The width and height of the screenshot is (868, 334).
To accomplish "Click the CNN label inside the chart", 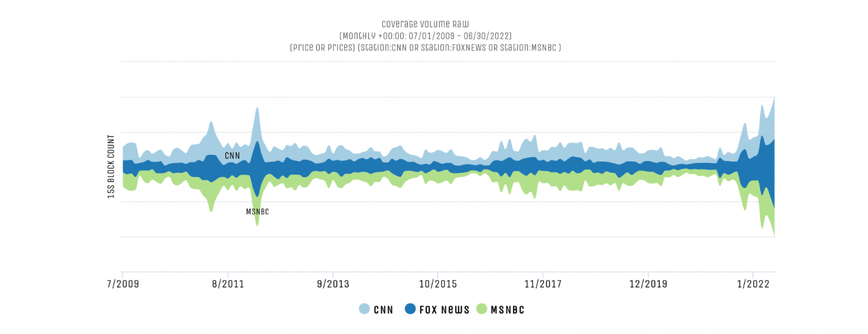I will point(232,155).
